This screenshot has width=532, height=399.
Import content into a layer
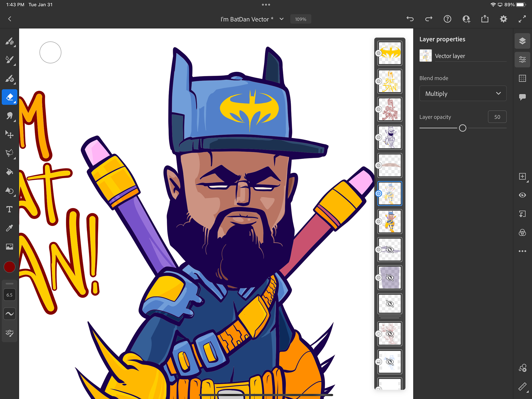(x=522, y=214)
